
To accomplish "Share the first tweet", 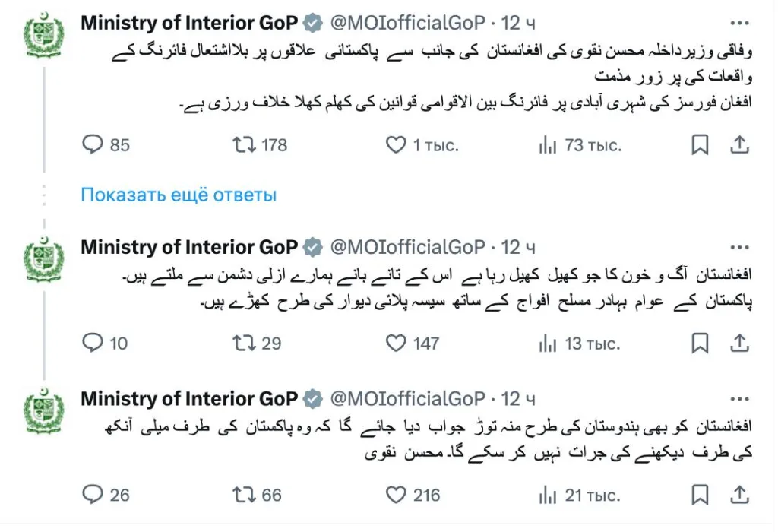I will coord(740,144).
